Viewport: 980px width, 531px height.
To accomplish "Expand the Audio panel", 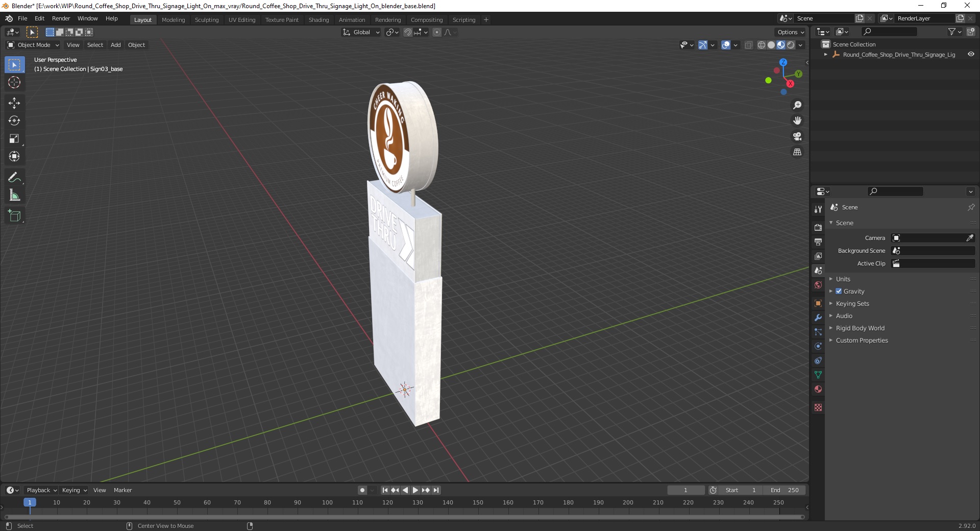I will [844, 316].
